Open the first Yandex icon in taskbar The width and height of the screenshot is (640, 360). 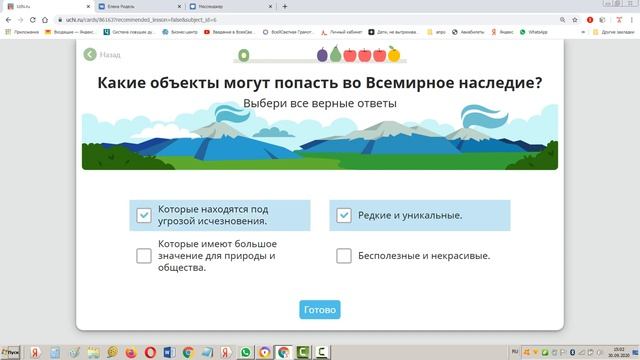[36, 352]
